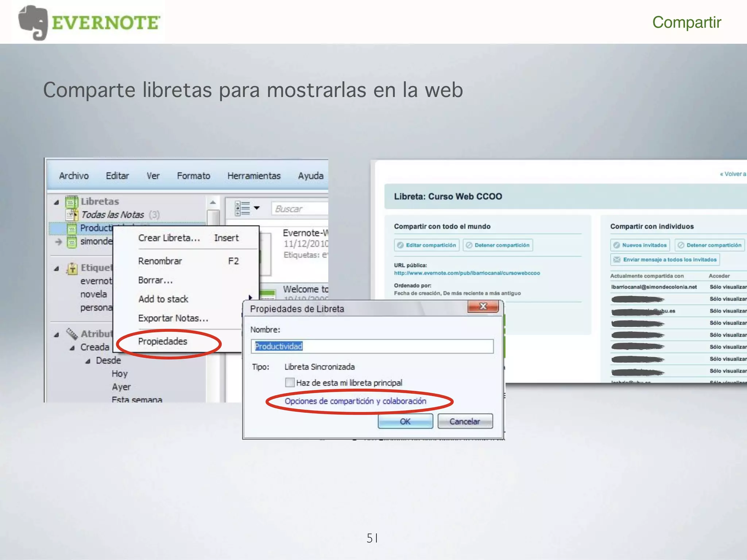
Task: Click the Libretas notebooks icon
Action: 71,202
